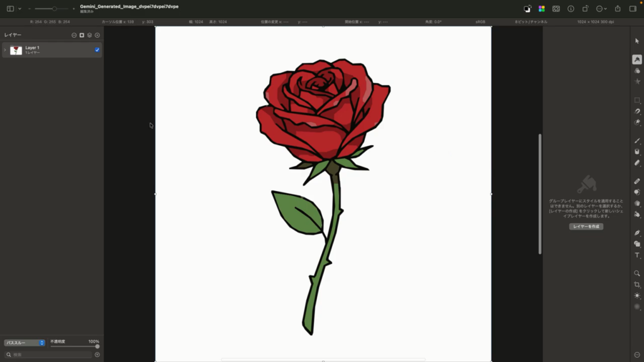Expand the Layer 1 group chevron

pyautogui.click(x=5, y=50)
